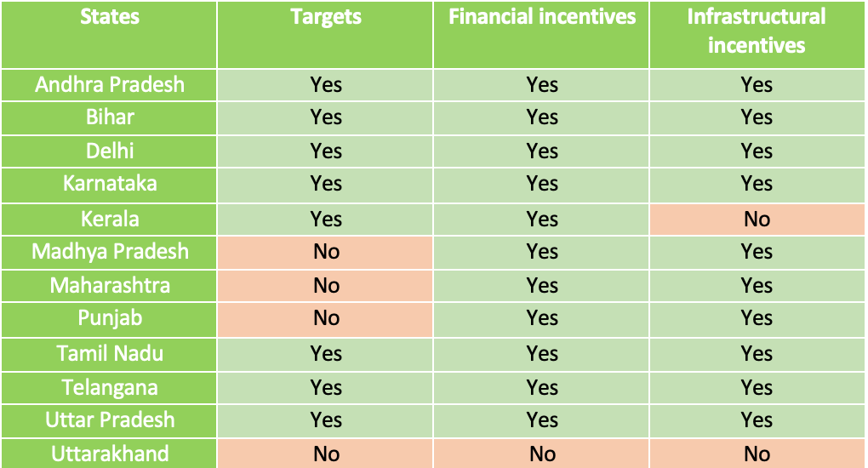Viewport: 868px width, 468px height.
Task: Select the Andhra Pradesh row label
Action: (x=109, y=85)
